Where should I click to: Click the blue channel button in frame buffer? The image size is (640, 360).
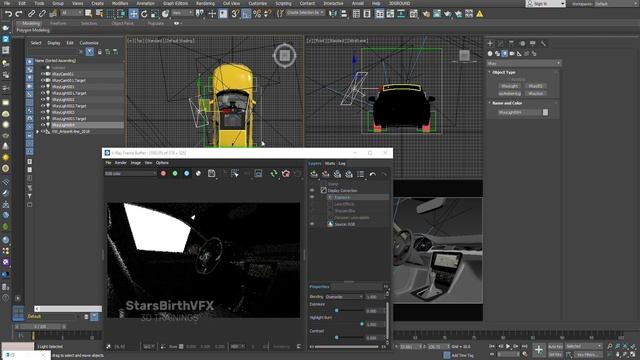click(x=187, y=173)
